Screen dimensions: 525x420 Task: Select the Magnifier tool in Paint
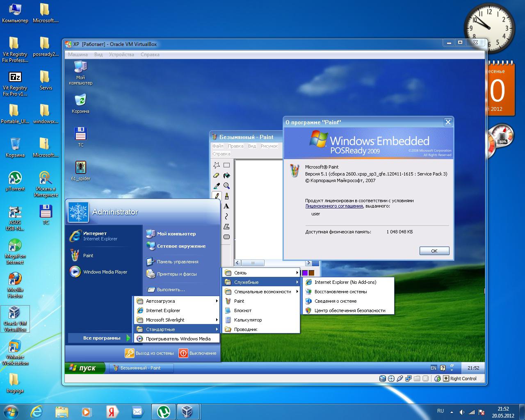[226, 186]
